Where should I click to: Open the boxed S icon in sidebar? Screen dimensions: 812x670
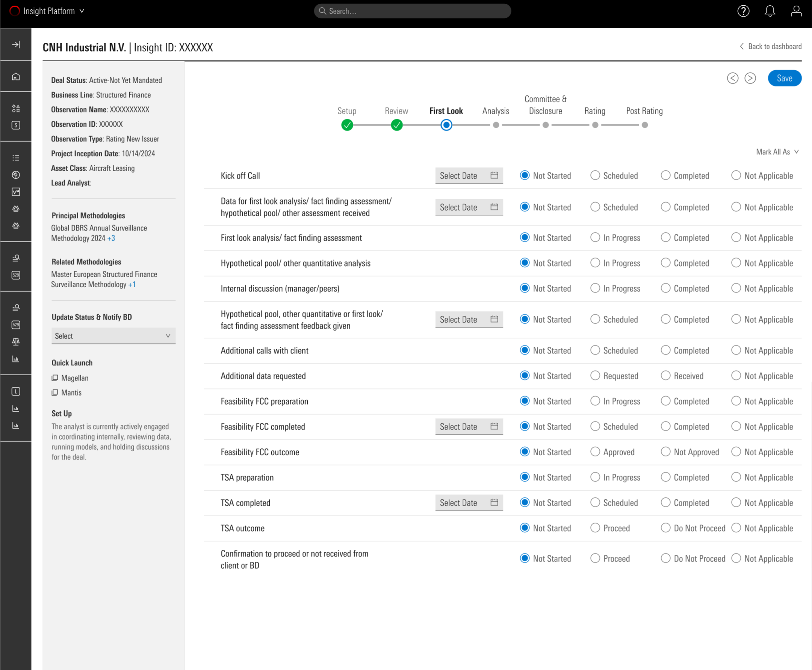pyautogui.click(x=16, y=125)
